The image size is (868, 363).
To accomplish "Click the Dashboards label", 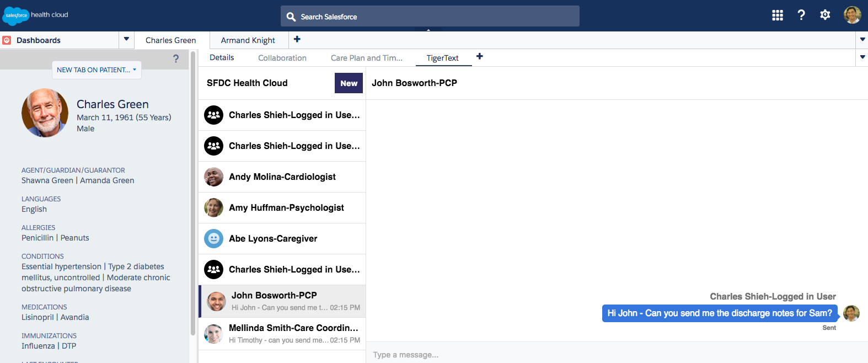I will point(39,40).
